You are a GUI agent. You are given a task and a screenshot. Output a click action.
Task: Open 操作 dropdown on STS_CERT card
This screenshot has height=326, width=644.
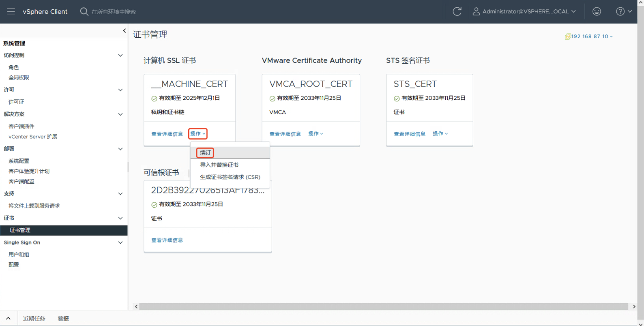pyautogui.click(x=440, y=133)
